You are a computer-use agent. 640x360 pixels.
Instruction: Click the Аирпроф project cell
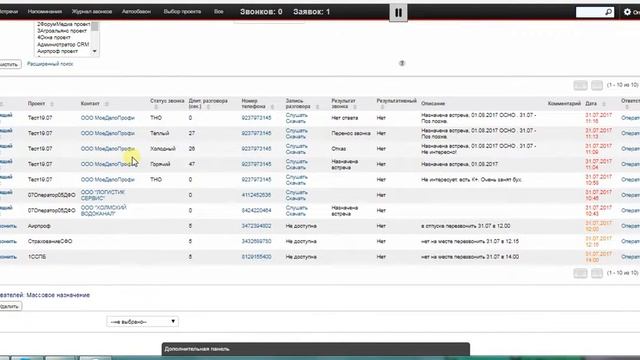[39, 226]
